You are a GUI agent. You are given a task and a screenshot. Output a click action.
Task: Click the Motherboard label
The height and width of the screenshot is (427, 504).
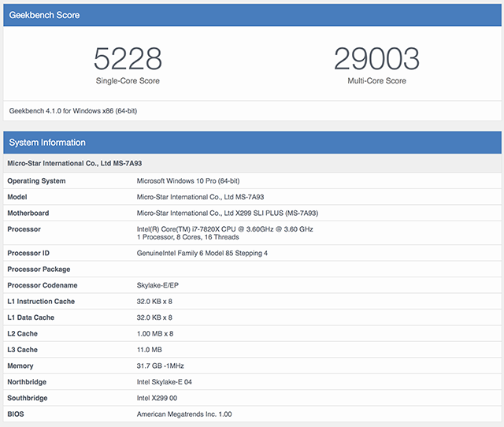(x=28, y=213)
